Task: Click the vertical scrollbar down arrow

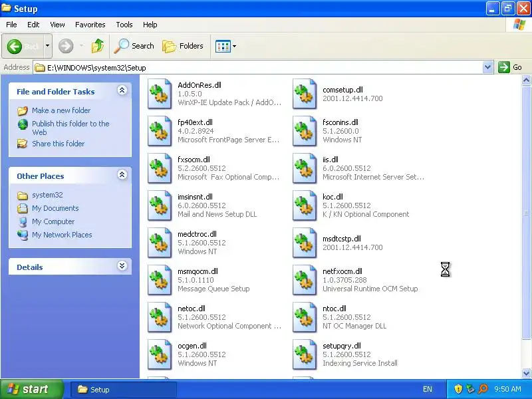Action: coord(526,373)
